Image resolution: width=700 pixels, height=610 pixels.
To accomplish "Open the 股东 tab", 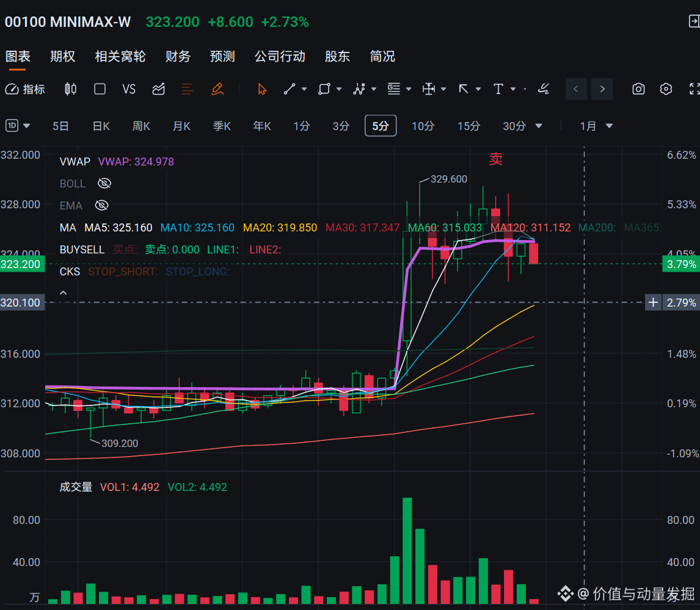I will pyautogui.click(x=338, y=57).
